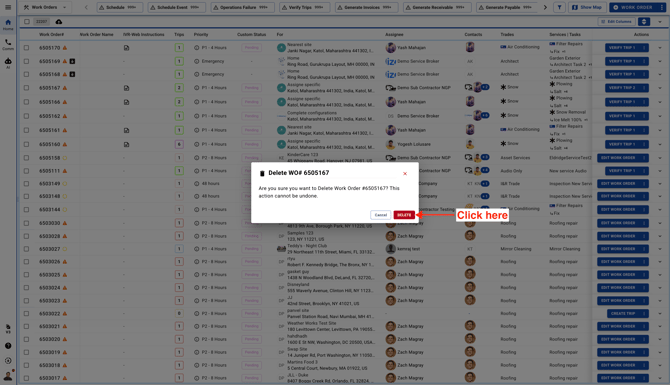This screenshot has height=385, width=670.
Task: Select checkbox for work order 6503017
Action: (x=26, y=378)
